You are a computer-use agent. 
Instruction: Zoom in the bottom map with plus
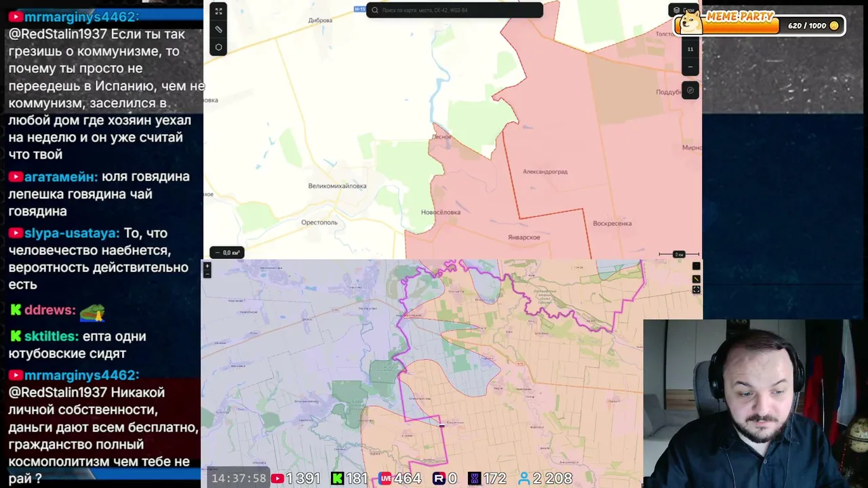[208, 266]
